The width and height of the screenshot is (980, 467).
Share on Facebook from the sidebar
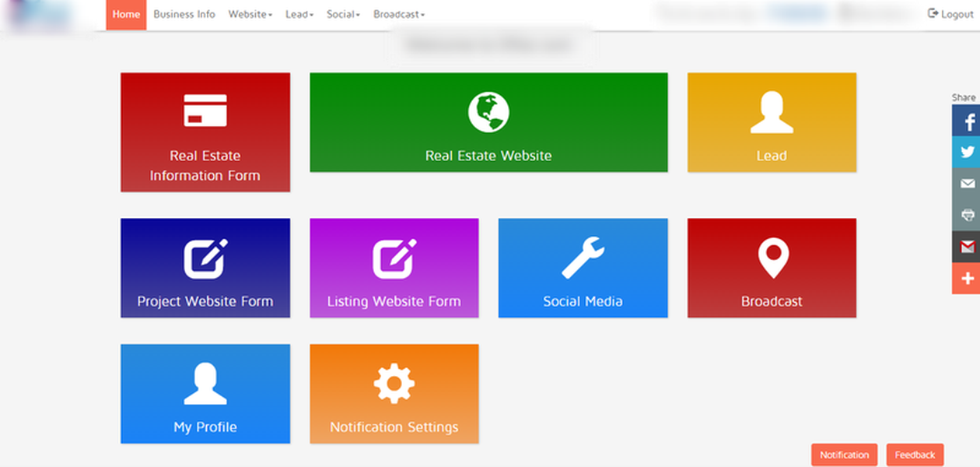pyautogui.click(x=967, y=121)
